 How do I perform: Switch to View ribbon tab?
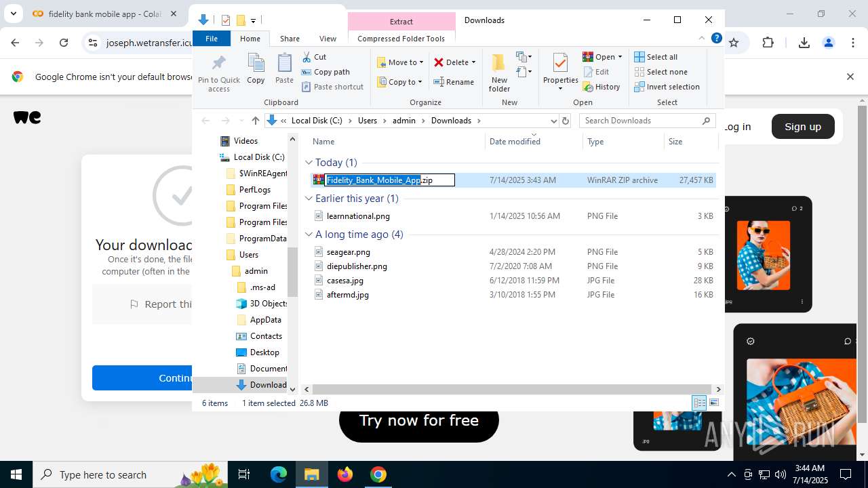[x=328, y=39]
